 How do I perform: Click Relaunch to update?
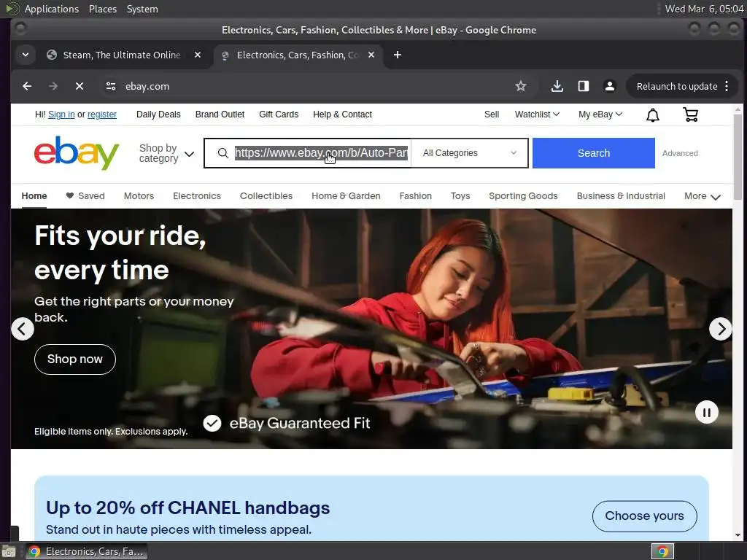(x=677, y=86)
